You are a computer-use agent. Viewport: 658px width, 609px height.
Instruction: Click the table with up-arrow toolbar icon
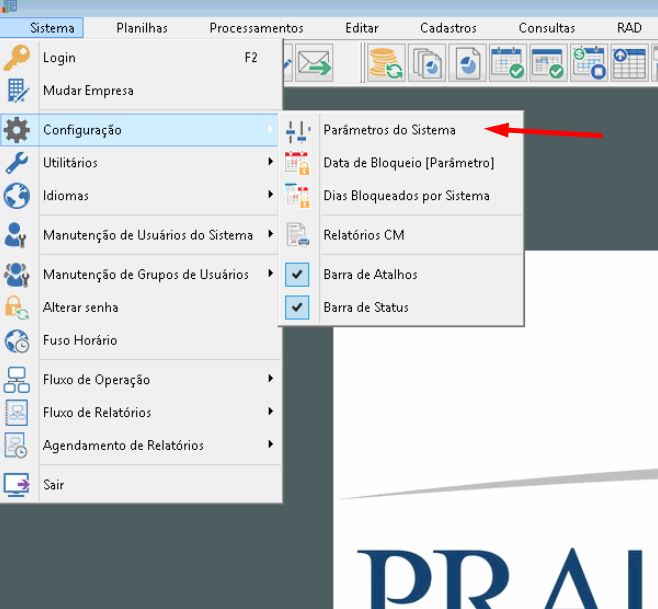pyautogui.click(x=629, y=63)
